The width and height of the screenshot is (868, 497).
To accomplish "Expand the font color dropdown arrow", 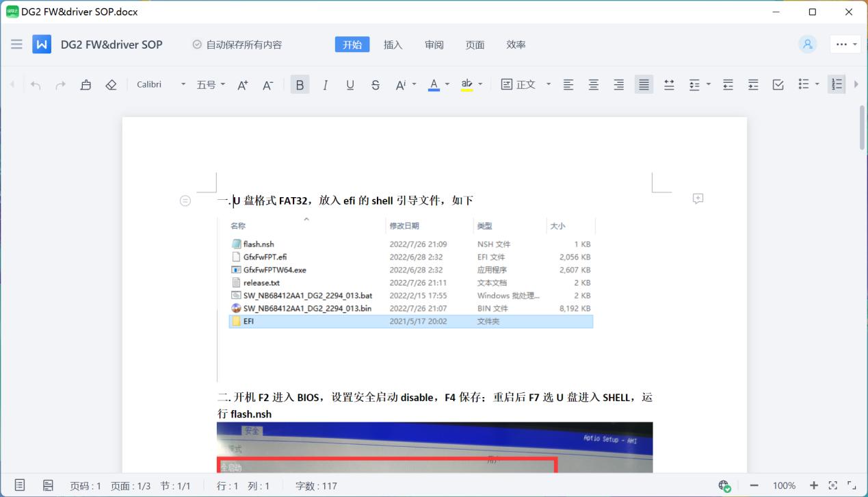I will pyautogui.click(x=447, y=84).
